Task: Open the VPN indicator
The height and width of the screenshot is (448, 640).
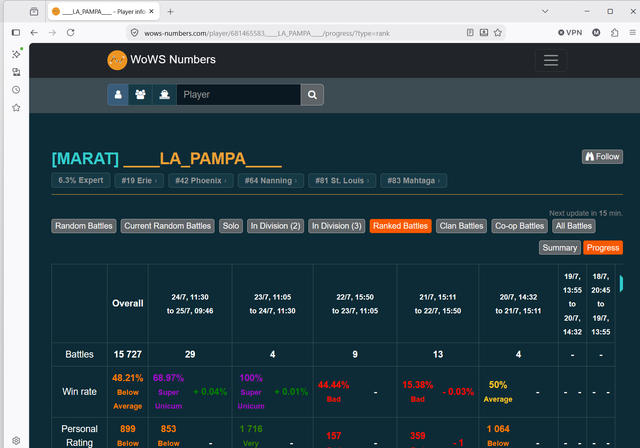Action: pyautogui.click(x=570, y=33)
